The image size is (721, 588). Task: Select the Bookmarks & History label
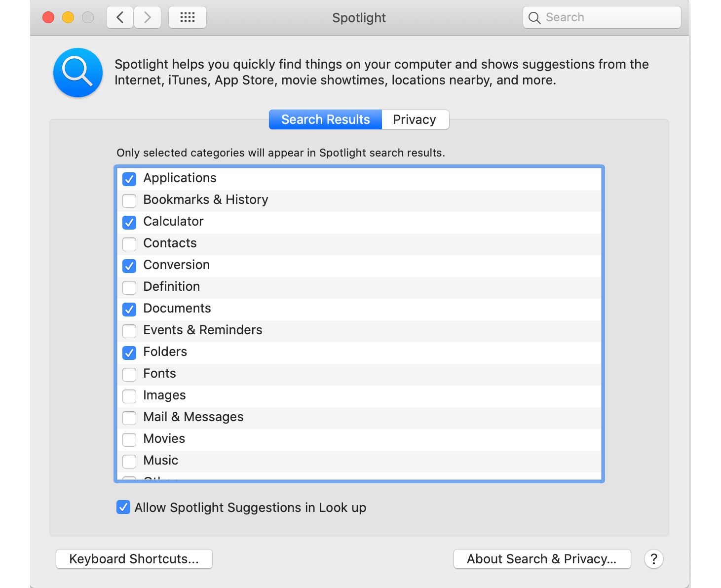click(206, 199)
